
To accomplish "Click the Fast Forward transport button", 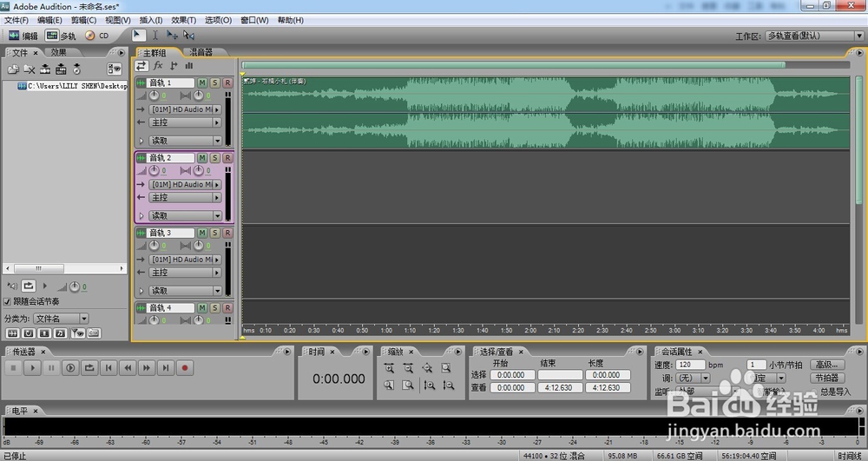I will click(x=147, y=367).
